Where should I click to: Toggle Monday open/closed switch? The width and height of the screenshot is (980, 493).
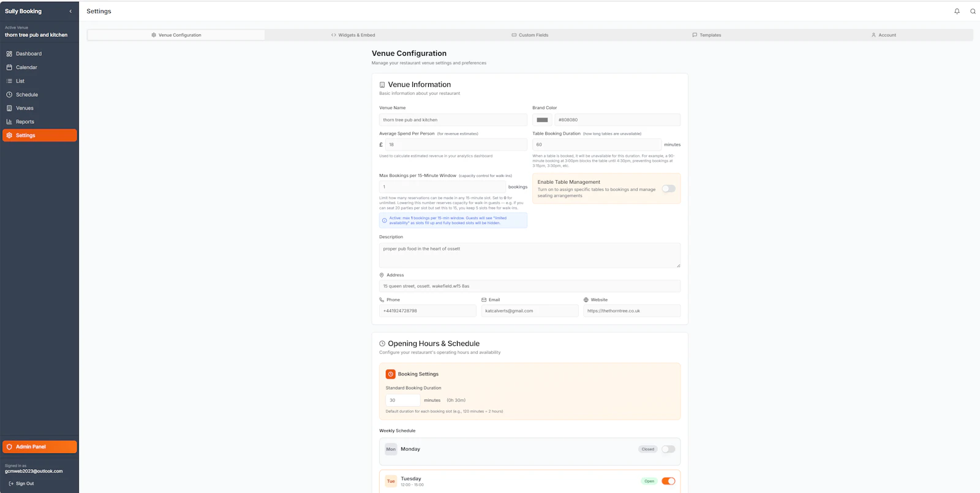point(668,449)
